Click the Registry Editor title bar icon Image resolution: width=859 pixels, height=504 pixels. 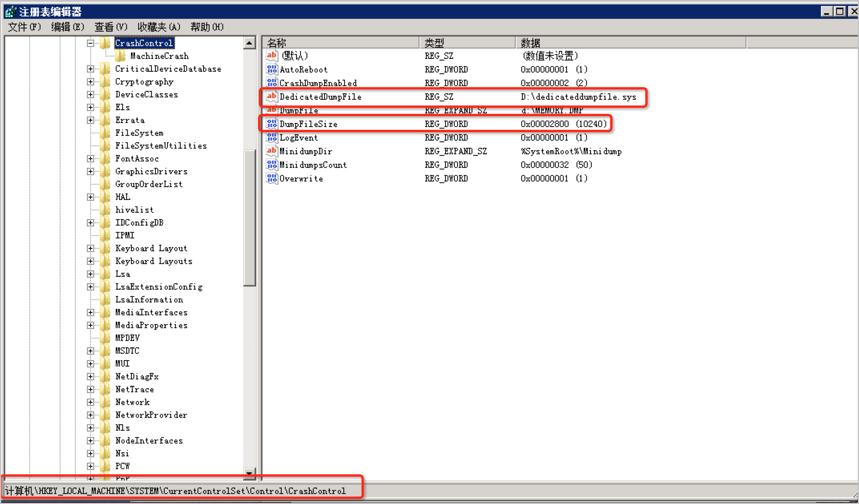11,12
